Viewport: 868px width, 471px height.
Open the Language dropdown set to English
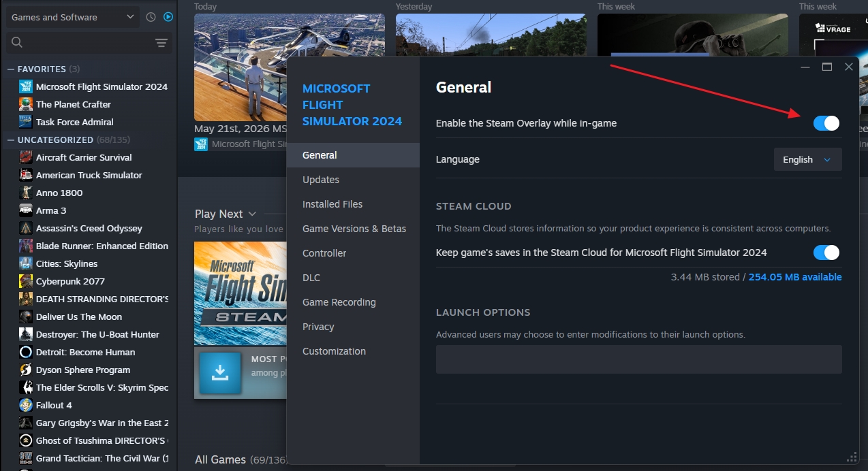pyautogui.click(x=807, y=159)
